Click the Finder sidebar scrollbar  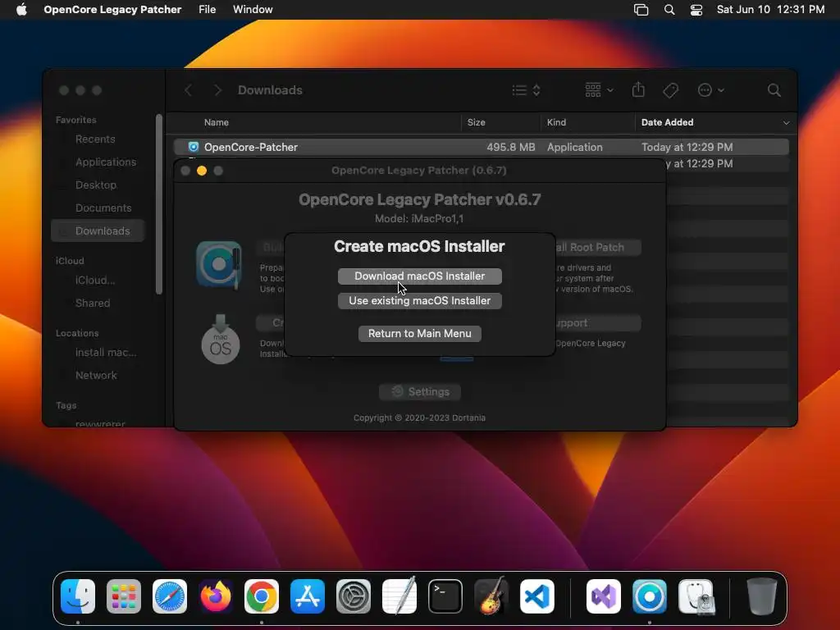pyautogui.click(x=158, y=203)
